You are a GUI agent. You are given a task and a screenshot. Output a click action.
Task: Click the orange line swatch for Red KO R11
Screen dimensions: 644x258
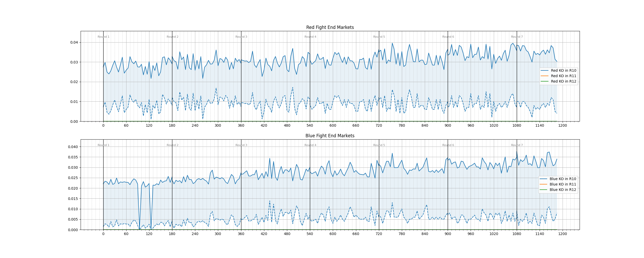[544, 76]
